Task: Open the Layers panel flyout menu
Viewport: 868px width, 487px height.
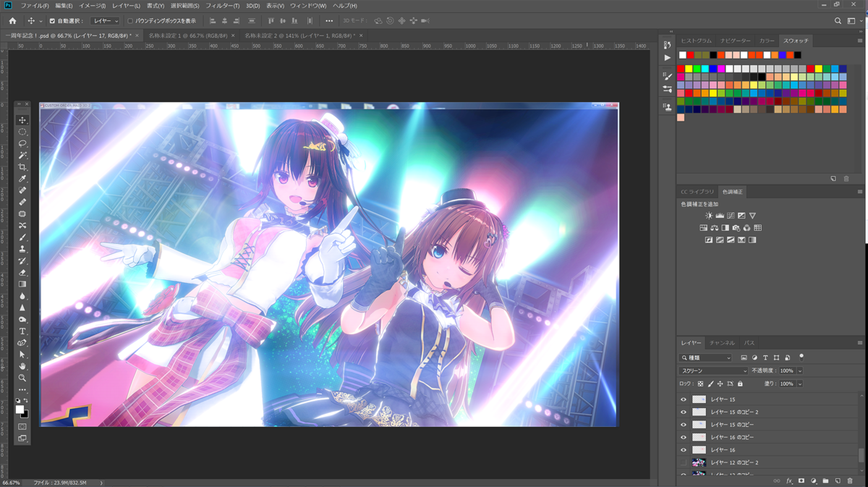Action: point(860,343)
